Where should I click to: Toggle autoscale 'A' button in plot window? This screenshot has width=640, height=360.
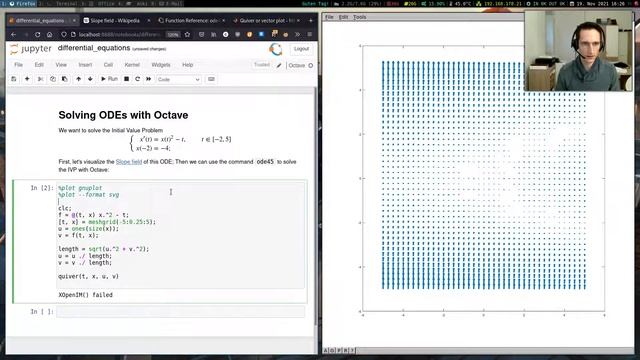(326, 350)
